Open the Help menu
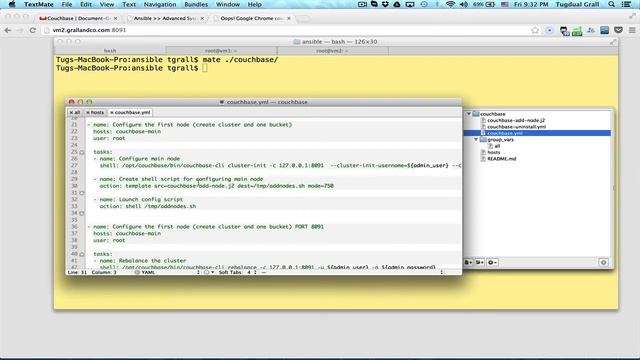 click(x=254, y=4)
